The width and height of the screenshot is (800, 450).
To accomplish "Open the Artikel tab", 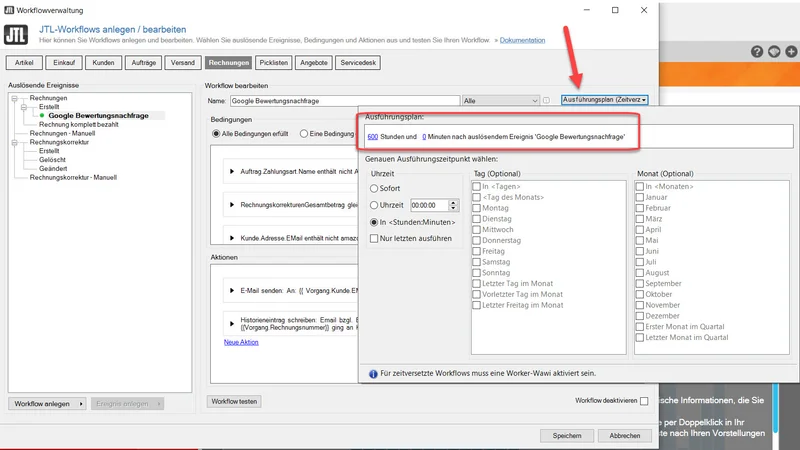I will (x=24, y=63).
